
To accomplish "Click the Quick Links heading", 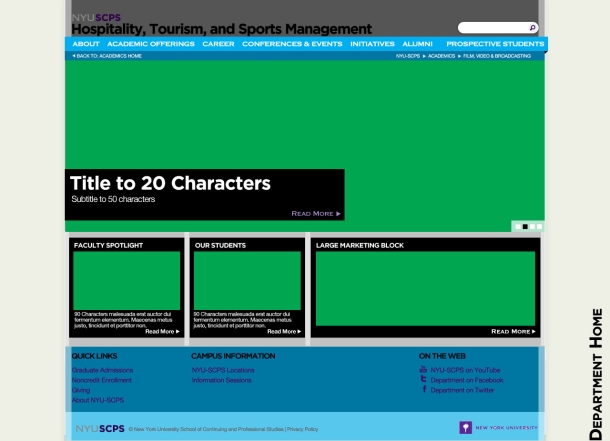I will (95, 356).
